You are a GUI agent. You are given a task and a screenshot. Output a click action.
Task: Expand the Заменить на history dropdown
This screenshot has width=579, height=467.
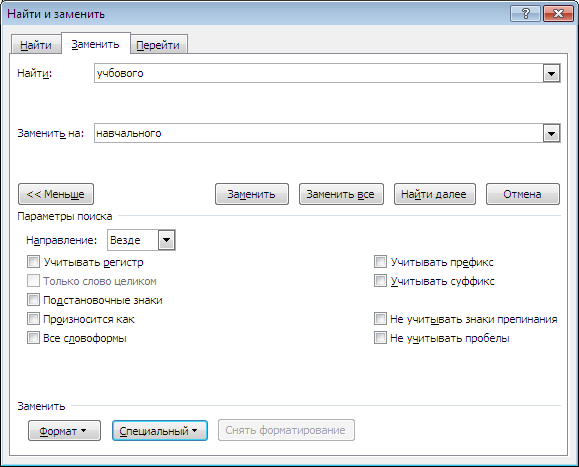click(x=551, y=133)
